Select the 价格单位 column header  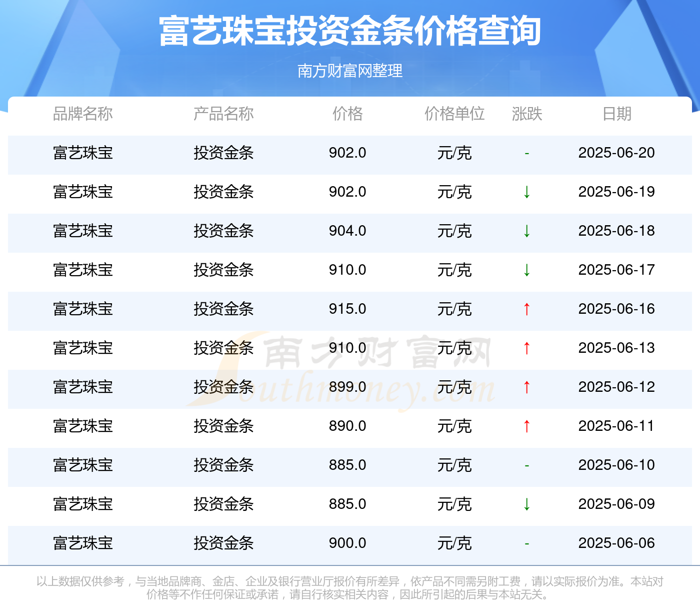coord(454,114)
